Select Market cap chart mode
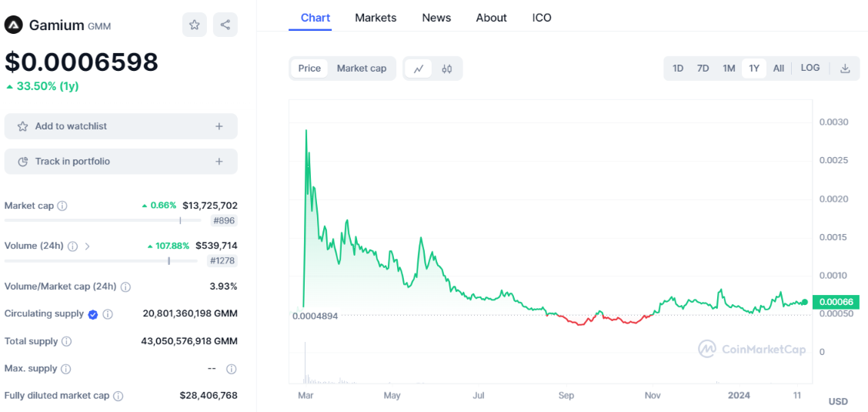Viewport: 868px width, 412px height. [362, 69]
